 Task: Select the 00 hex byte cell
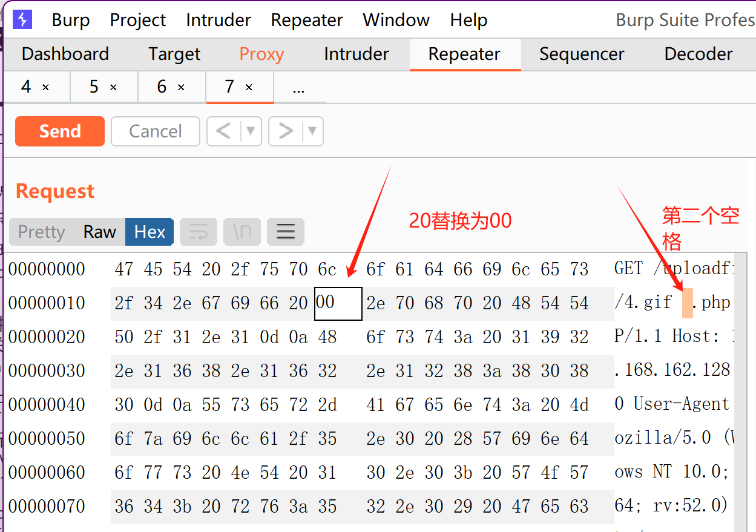[338, 303]
